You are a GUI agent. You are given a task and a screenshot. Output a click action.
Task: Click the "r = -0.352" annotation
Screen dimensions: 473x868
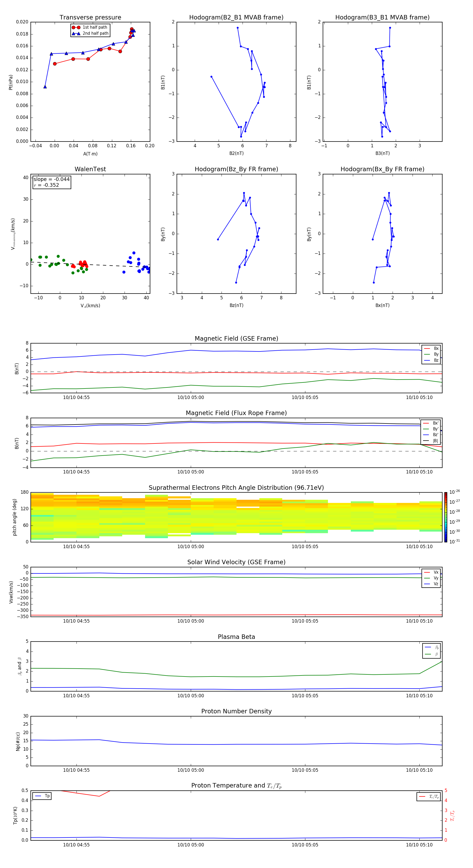coord(47,185)
